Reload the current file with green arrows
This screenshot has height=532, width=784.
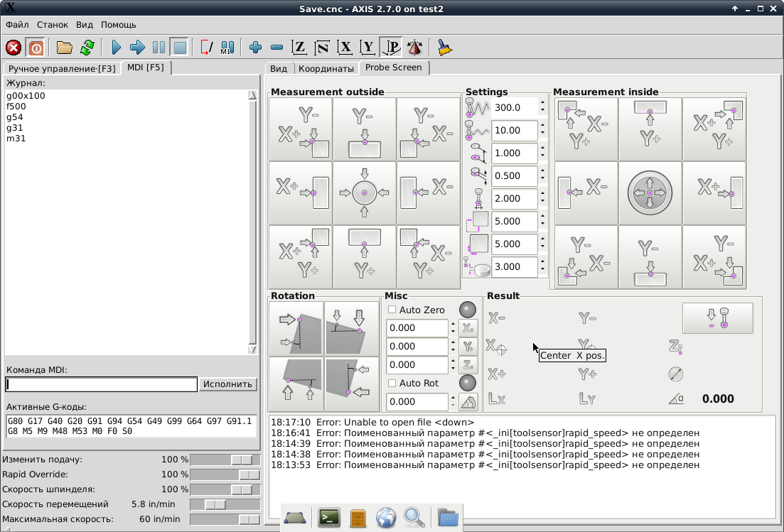[x=87, y=48]
